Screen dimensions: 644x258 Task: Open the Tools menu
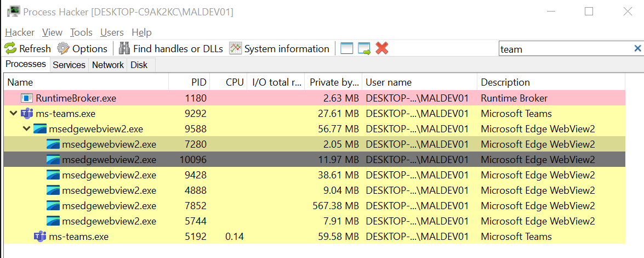(81, 32)
